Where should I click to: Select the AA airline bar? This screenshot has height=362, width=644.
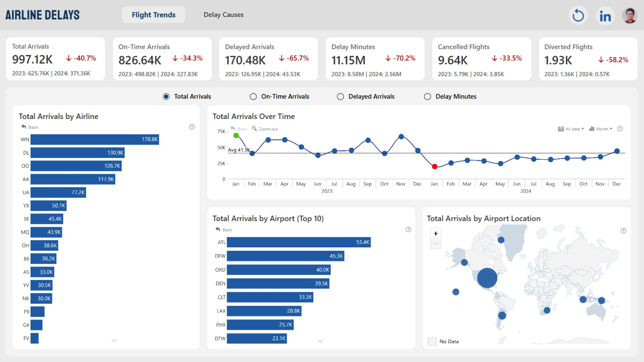coord(73,179)
